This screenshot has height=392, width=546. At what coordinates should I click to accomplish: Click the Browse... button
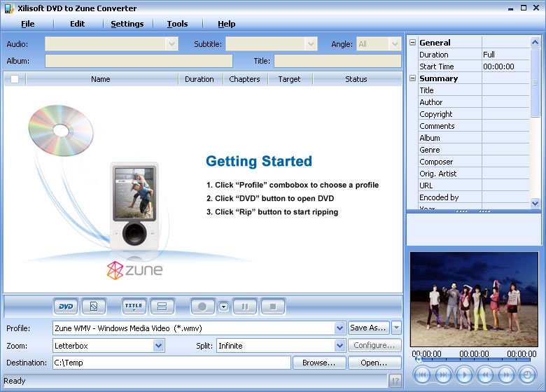(318, 363)
